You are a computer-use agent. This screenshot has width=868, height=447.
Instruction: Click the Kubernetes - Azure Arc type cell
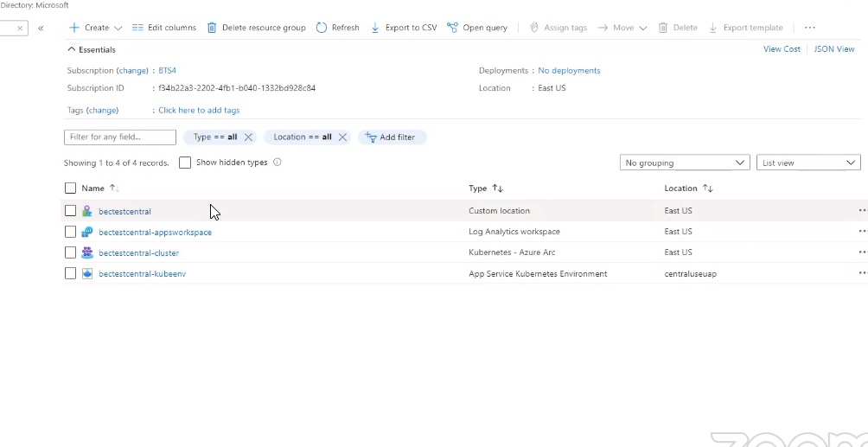tap(512, 252)
